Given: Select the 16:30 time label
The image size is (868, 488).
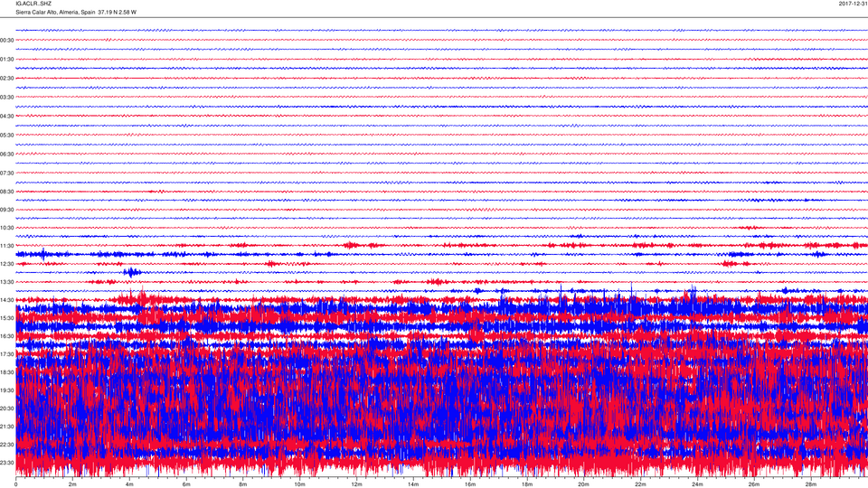Looking at the screenshot, I should point(7,336).
